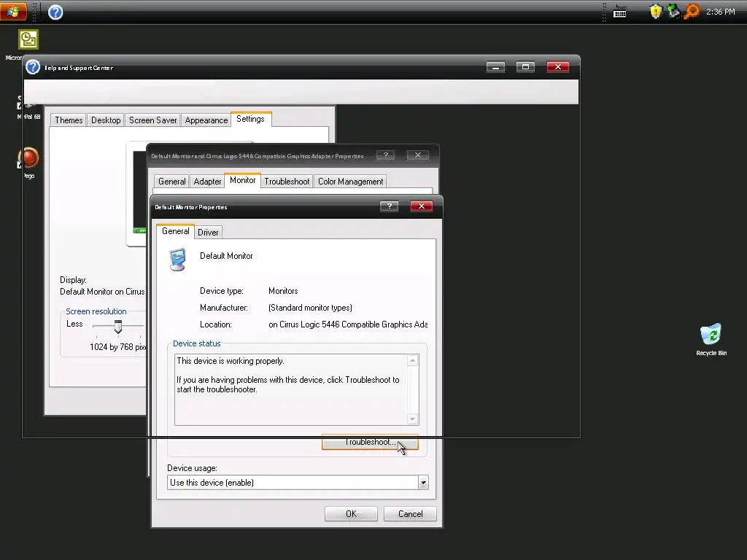The image size is (747, 560).
Task: Click the yellow security shield tray icon
Action: [x=656, y=12]
